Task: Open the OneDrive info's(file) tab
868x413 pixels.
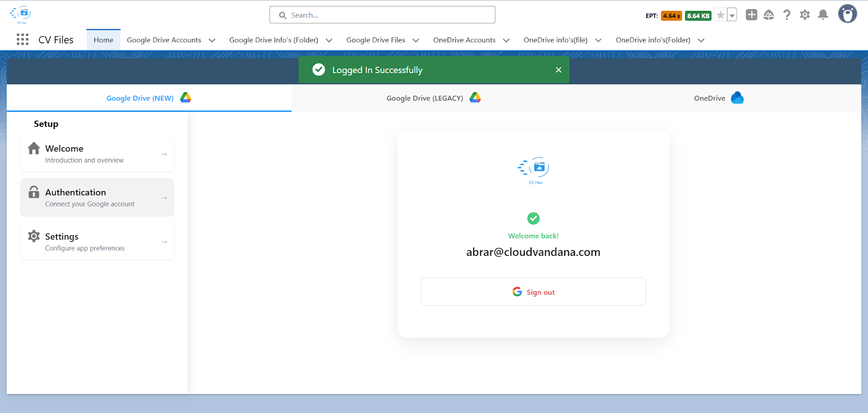Action: coord(556,40)
